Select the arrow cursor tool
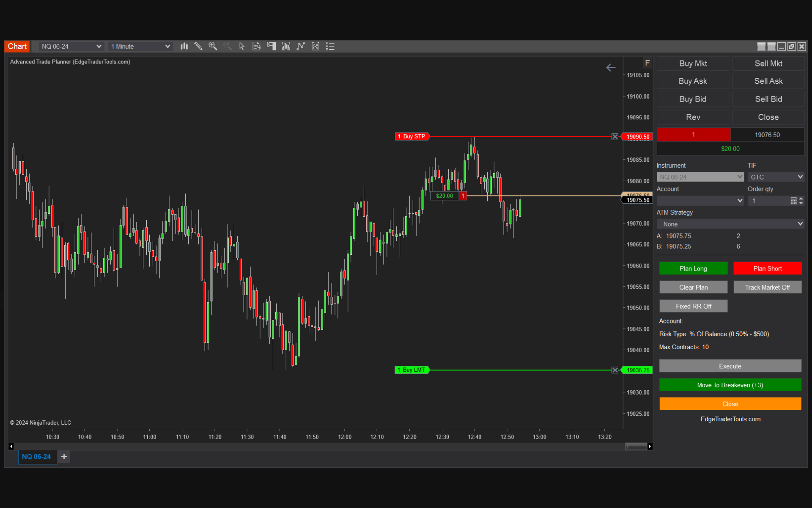 [242, 47]
